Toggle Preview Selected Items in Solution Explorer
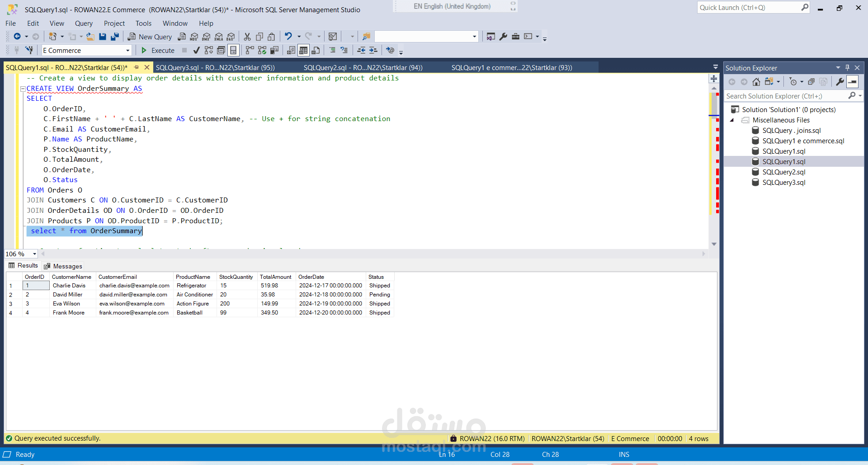 [x=853, y=82]
